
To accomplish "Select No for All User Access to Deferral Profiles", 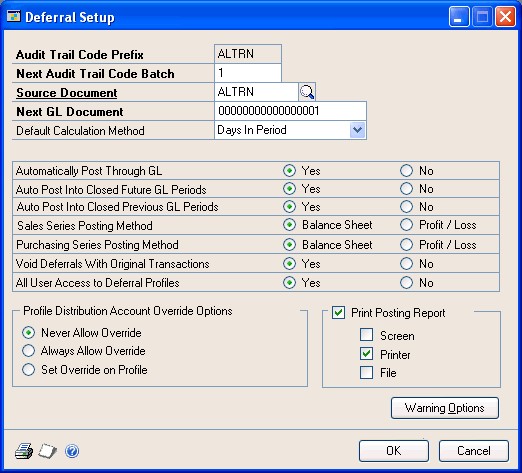I will [x=406, y=283].
